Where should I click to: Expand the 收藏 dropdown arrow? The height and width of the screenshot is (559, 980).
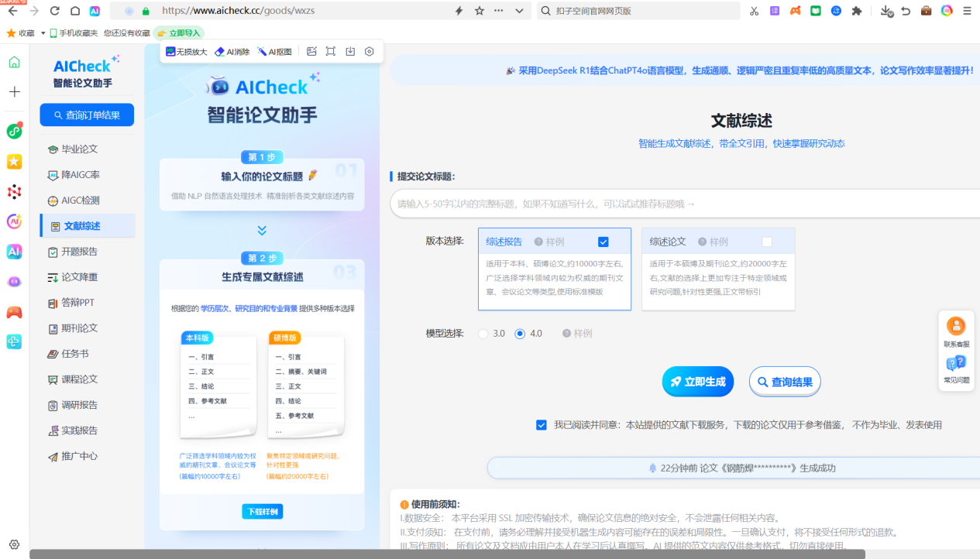click(43, 33)
